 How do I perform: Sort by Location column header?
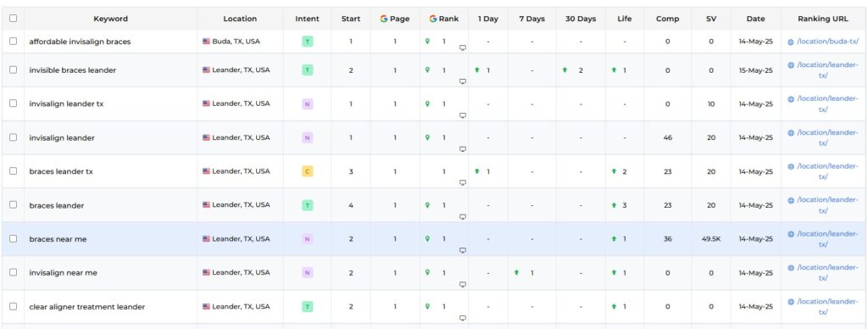tap(240, 19)
